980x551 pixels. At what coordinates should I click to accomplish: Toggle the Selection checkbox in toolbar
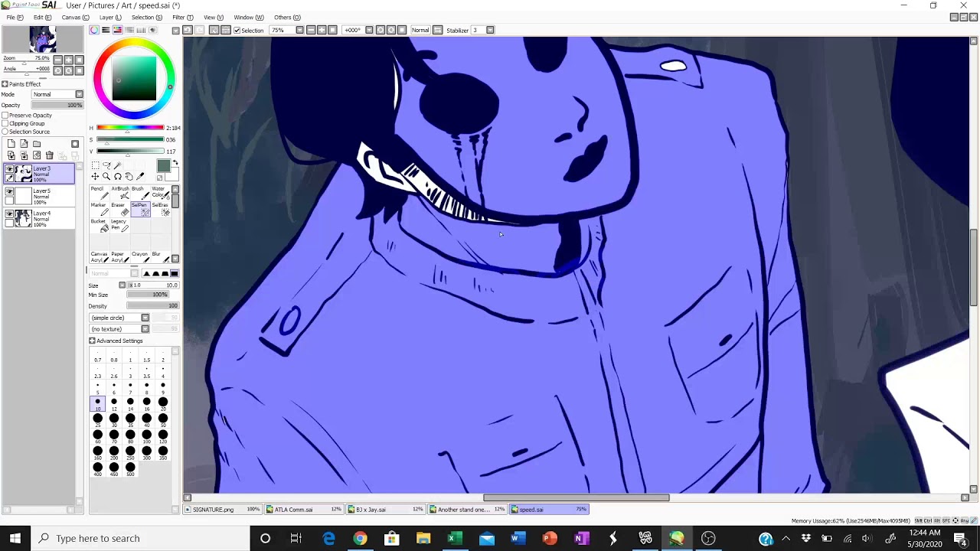pyautogui.click(x=237, y=31)
